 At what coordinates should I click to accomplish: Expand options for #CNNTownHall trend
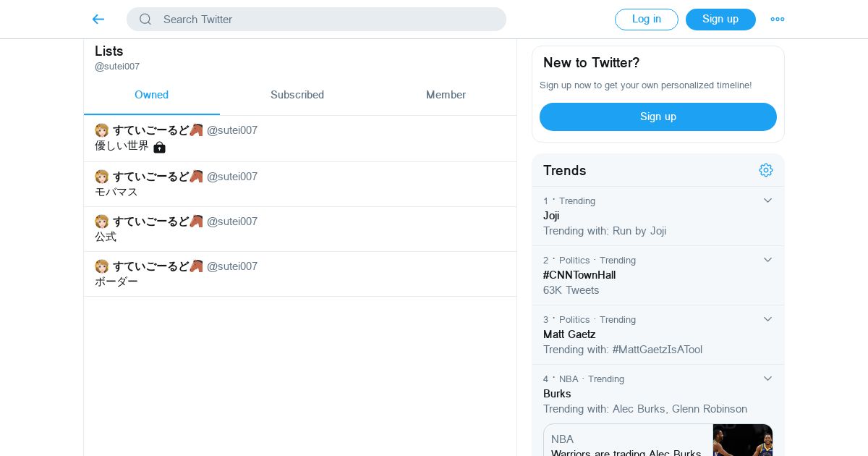click(767, 260)
